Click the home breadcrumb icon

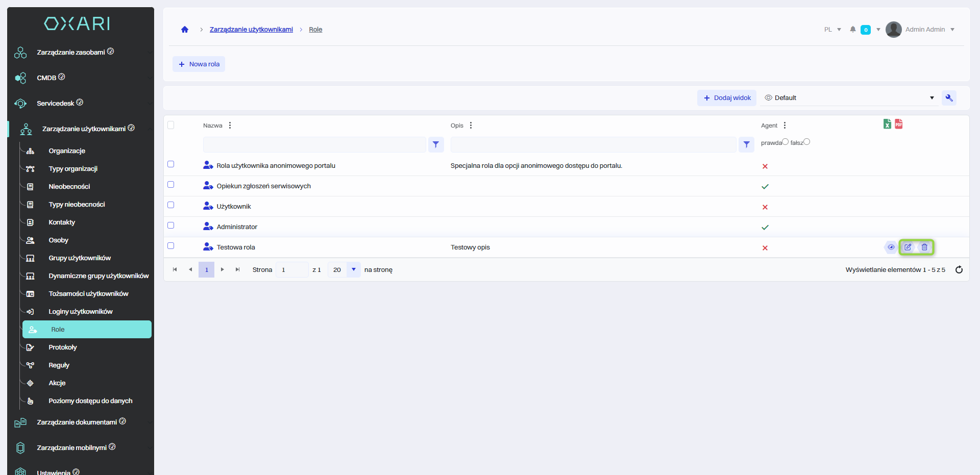(185, 30)
